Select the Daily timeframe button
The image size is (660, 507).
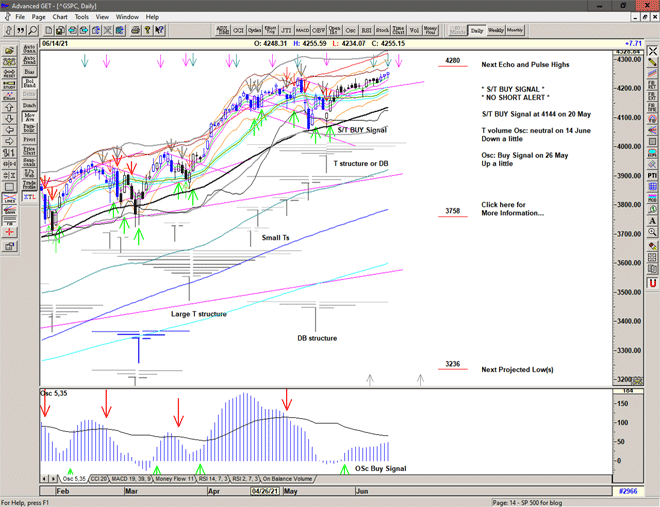478,30
